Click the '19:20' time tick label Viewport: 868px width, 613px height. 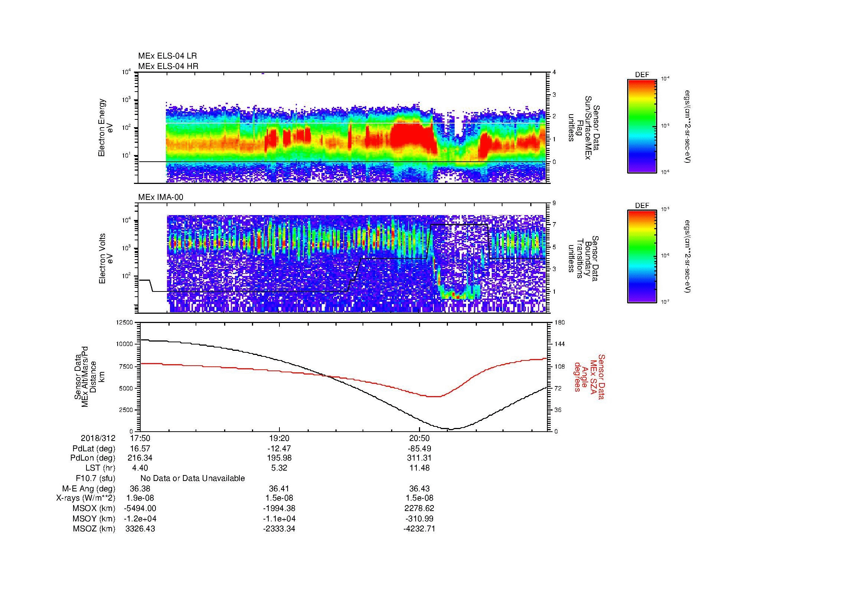[x=279, y=438]
